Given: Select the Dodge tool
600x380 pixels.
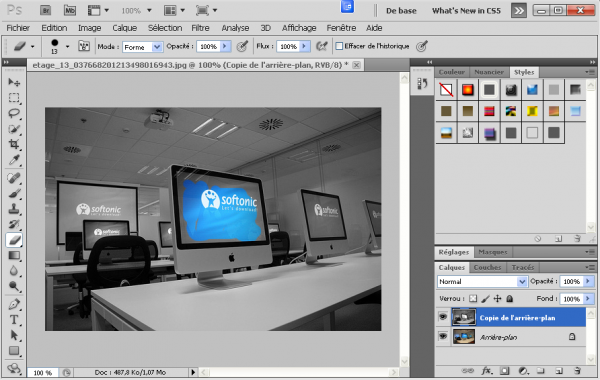Looking at the screenshot, I should click(x=14, y=286).
